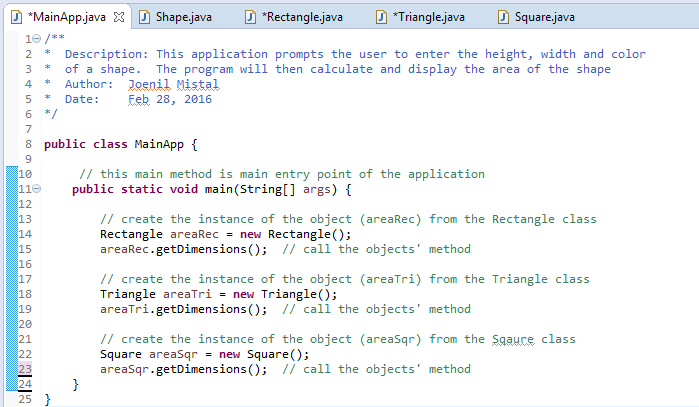The height and width of the screenshot is (407, 699).
Task: Switch to the Shape.java tab
Action: pos(182,17)
